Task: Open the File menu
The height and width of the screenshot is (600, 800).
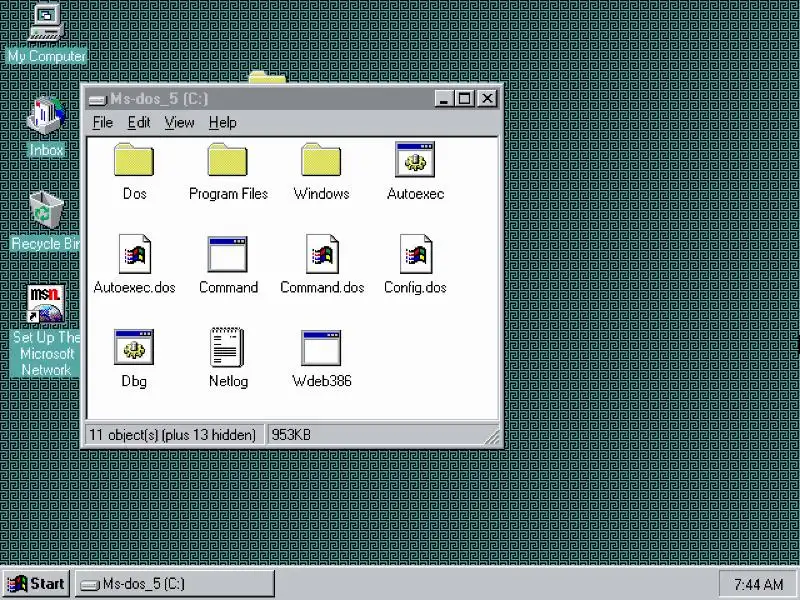Action: [103, 122]
